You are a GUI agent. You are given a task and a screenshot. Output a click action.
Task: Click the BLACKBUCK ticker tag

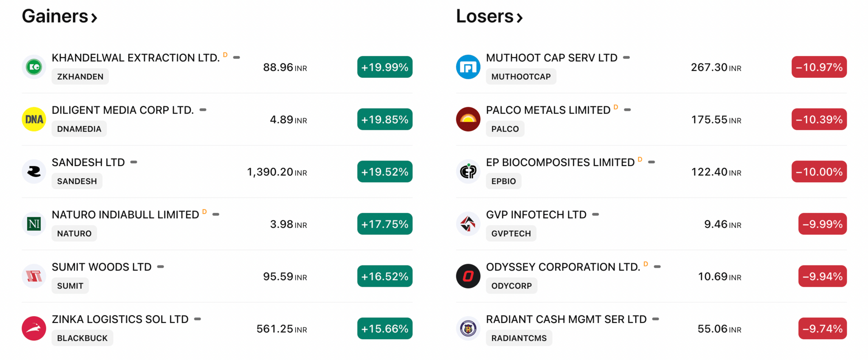point(82,338)
